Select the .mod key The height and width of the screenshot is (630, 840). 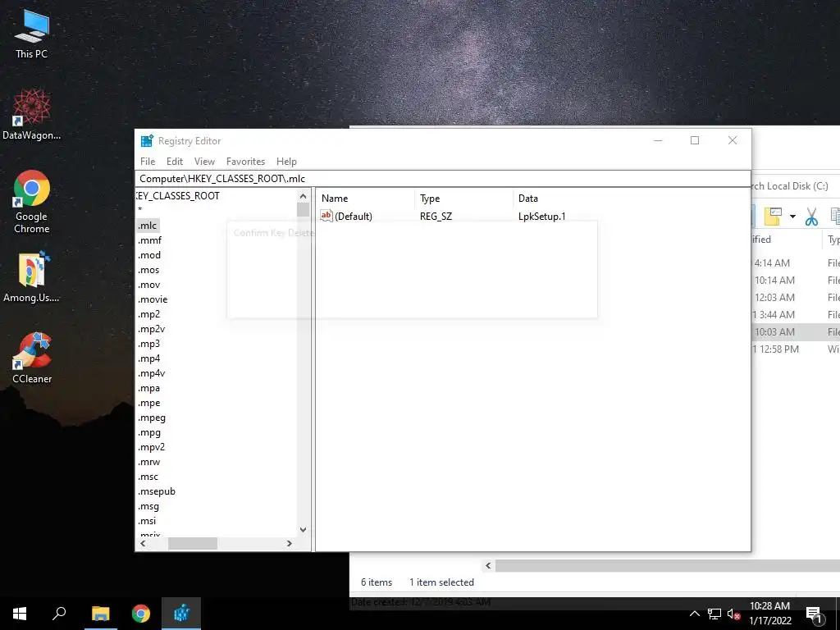(149, 255)
